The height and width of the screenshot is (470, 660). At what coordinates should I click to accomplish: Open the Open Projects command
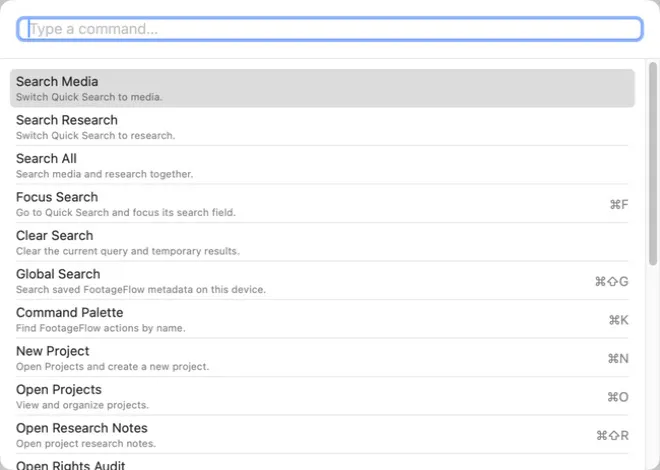[322, 396]
